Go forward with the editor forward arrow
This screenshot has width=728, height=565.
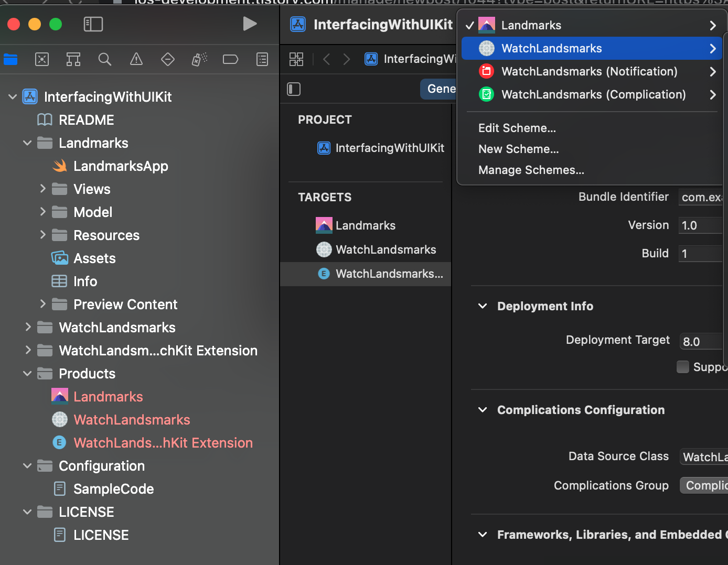click(x=346, y=59)
